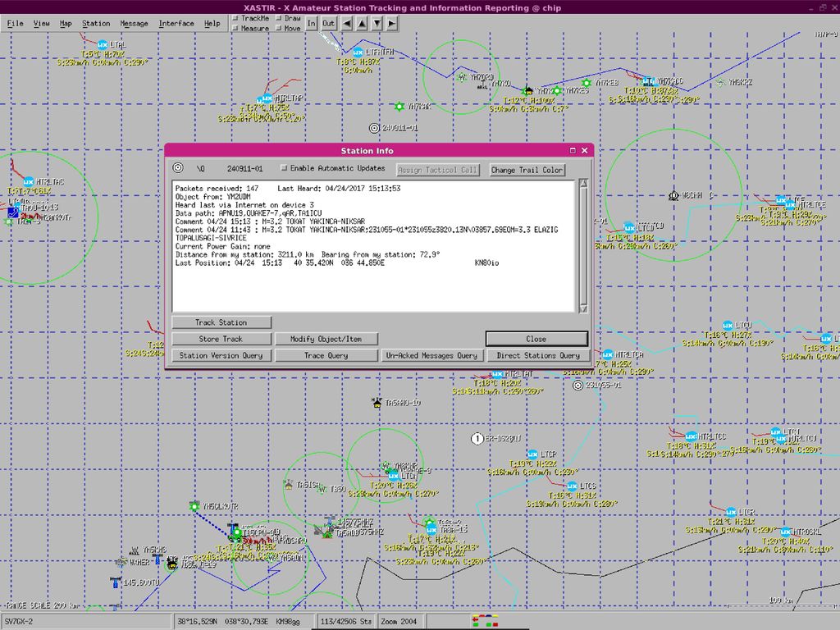Click the cursor coordinates in status bar

(244, 622)
